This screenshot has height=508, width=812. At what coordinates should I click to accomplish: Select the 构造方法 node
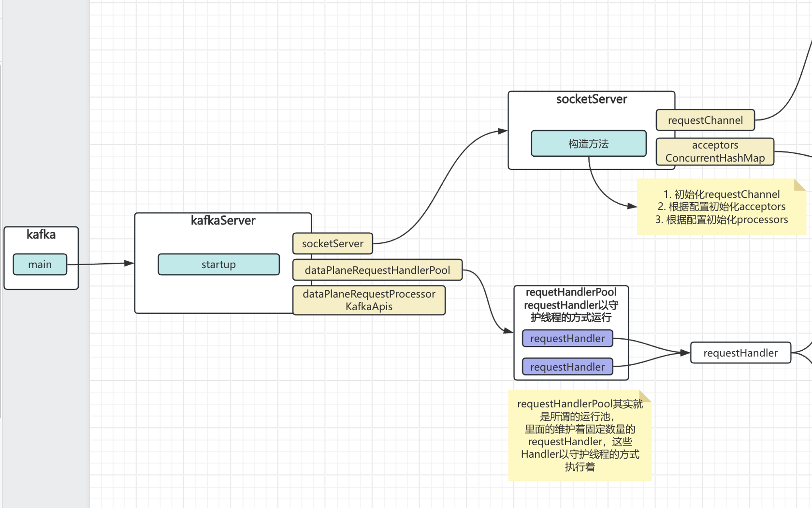589,143
